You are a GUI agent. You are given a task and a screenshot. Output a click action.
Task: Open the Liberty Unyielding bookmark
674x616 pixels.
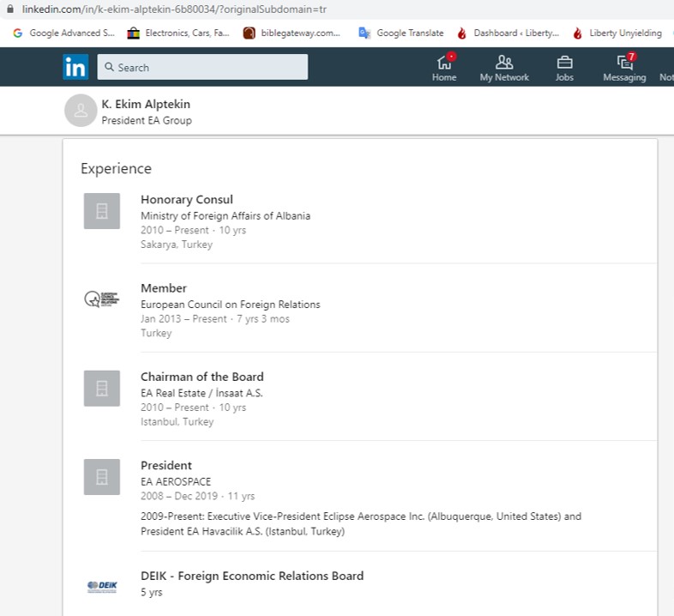tap(617, 33)
